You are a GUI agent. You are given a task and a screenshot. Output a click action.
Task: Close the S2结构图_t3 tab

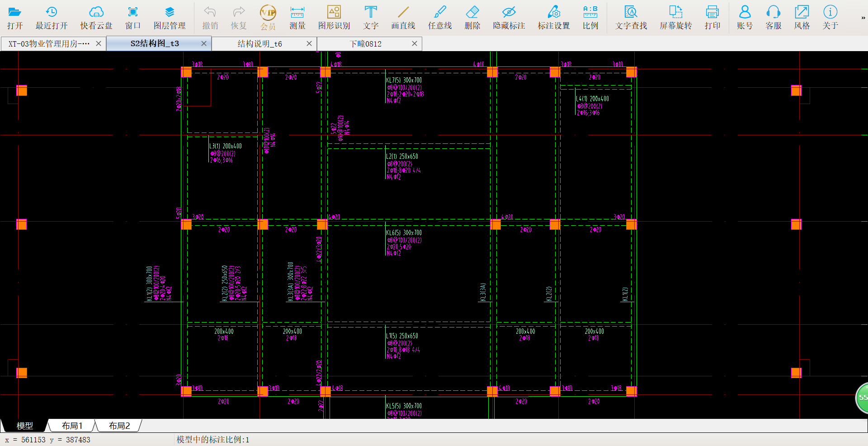(204, 43)
